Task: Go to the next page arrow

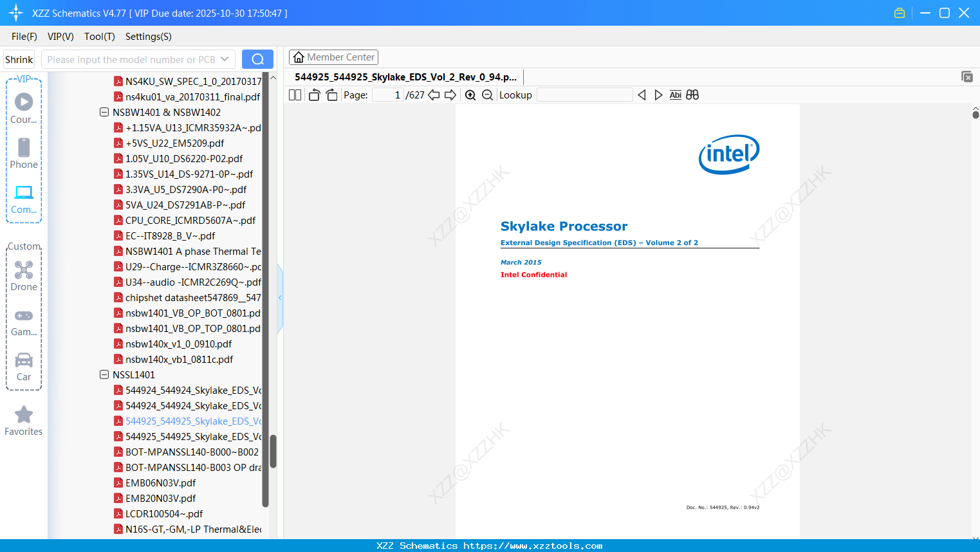Action: [x=450, y=95]
